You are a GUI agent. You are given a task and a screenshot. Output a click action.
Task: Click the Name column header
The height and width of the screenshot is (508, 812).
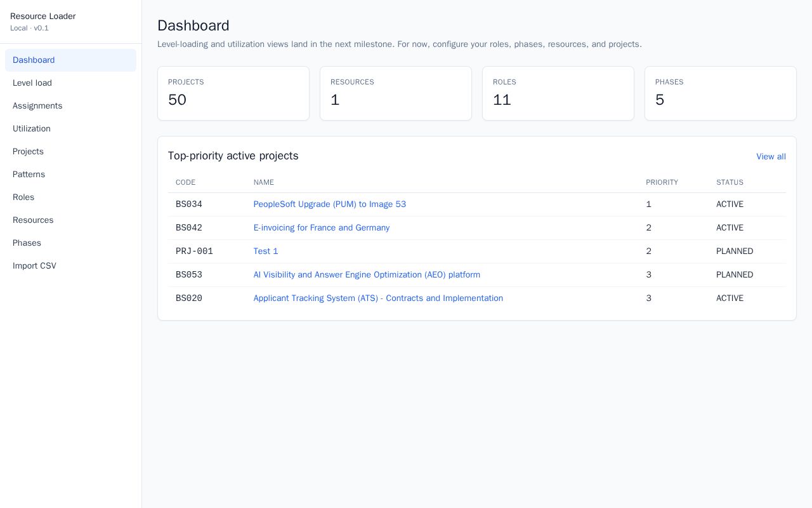[264, 182]
